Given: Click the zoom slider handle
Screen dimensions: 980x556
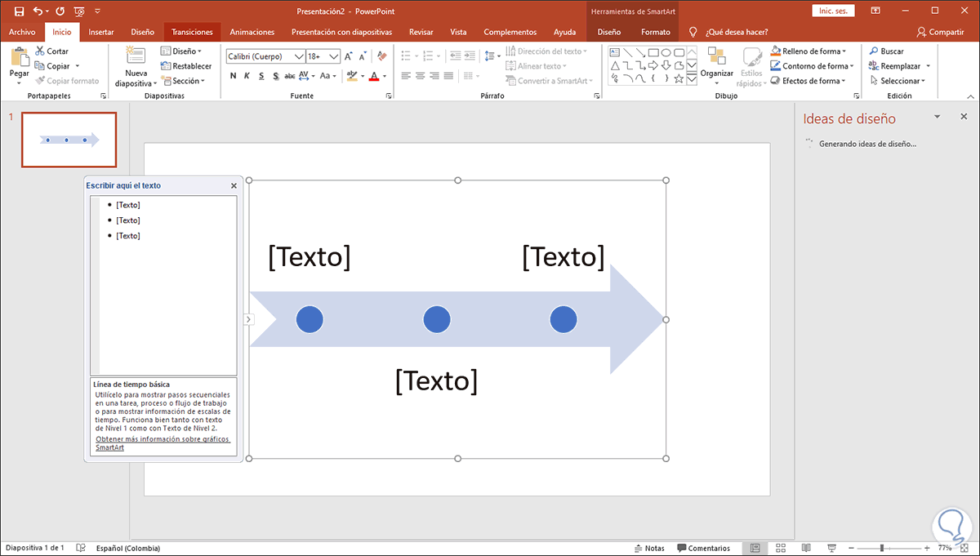Looking at the screenshot, I should 882,548.
